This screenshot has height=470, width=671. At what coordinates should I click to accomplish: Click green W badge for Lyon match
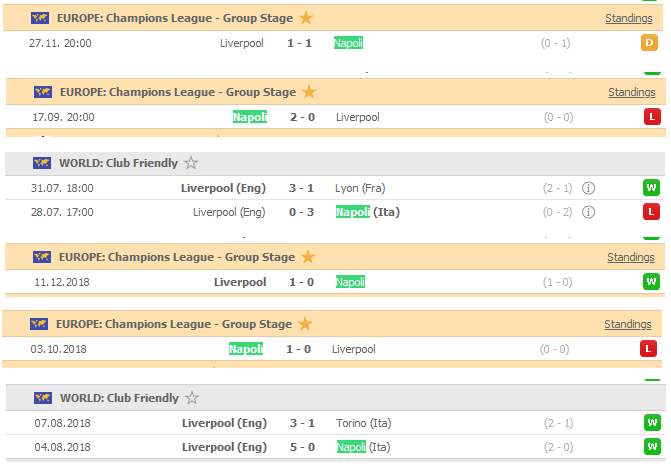click(x=651, y=187)
